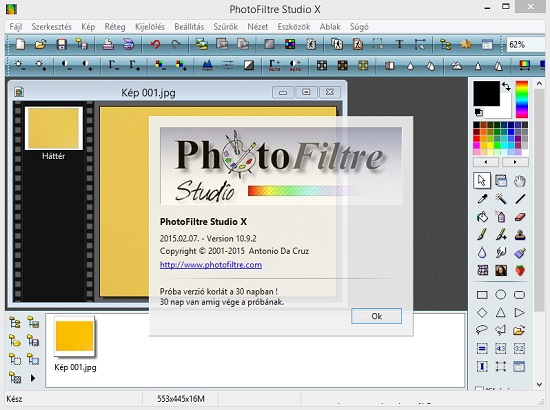550x410 pixels.
Task: Click the Print icon in toolbar
Action: point(108,45)
